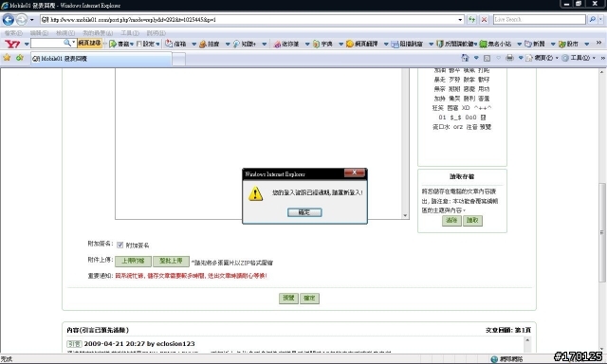The height and width of the screenshot is (364, 607).
Task: Click the anti-spyware shield toolbar icon
Action: (440, 44)
